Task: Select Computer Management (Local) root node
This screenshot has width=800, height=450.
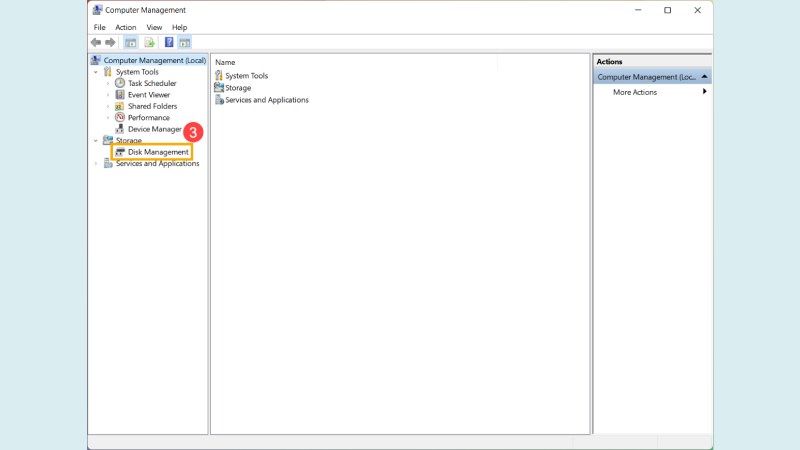Action: click(155, 60)
